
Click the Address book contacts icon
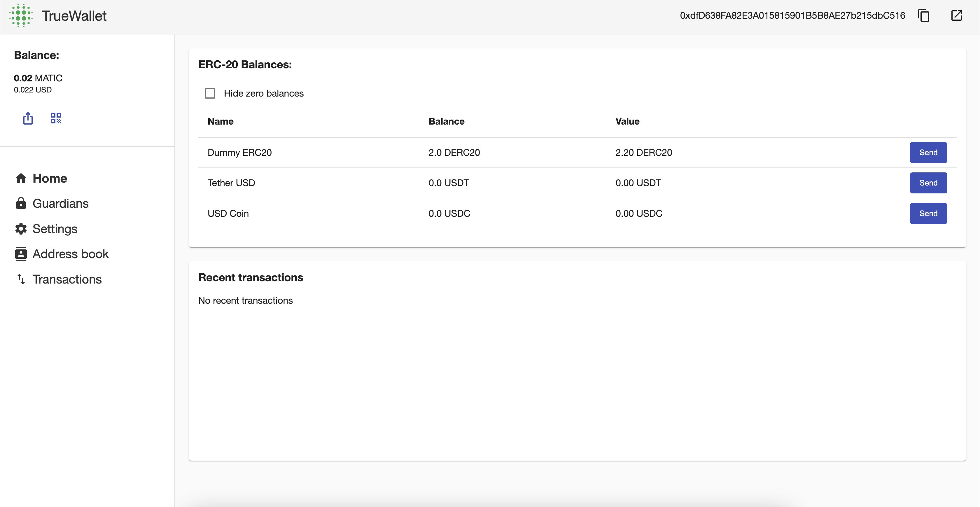click(x=21, y=254)
